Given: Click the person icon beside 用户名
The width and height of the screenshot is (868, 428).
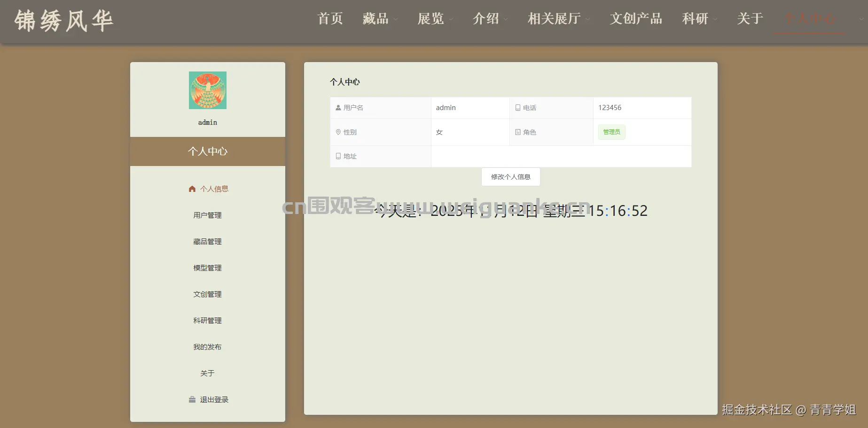Looking at the screenshot, I should [337, 107].
